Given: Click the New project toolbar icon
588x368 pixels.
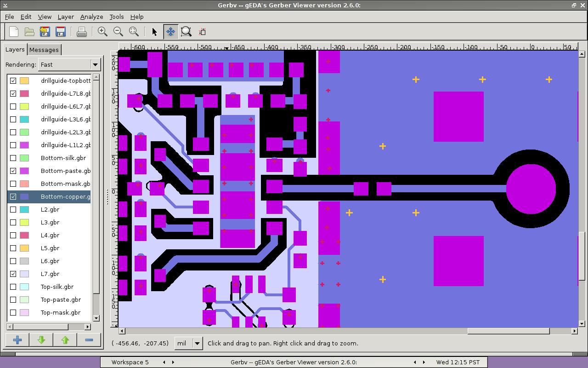Looking at the screenshot, I should (x=14, y=32).
